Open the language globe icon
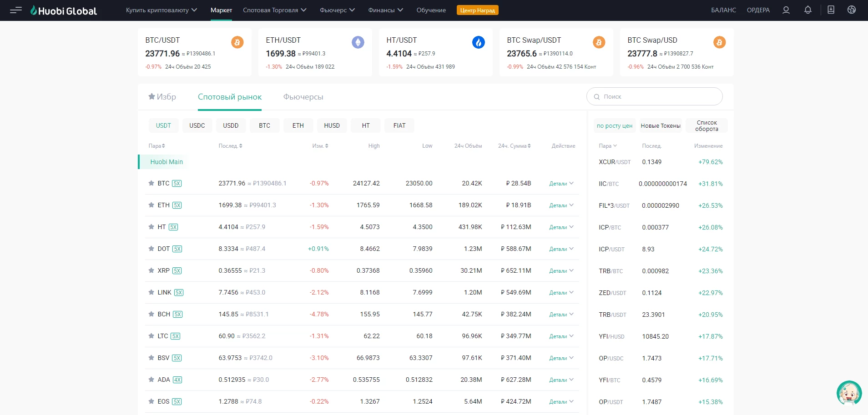 852,10
